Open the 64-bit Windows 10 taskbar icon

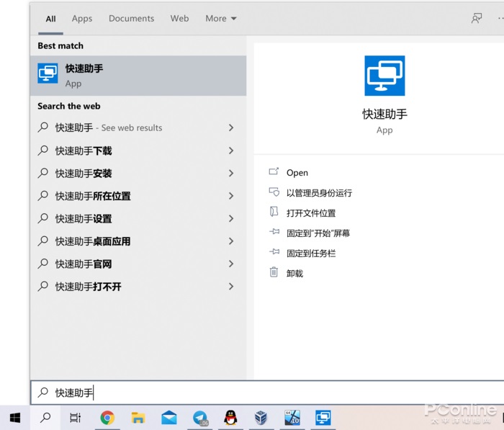click(292, 418)
